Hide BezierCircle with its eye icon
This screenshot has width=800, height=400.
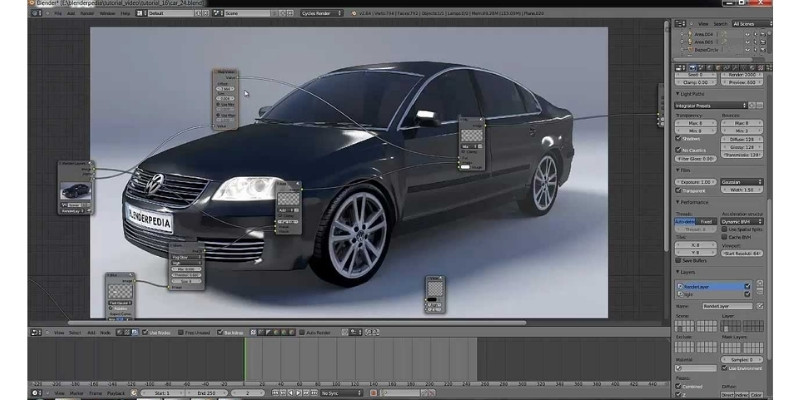coord(747,50)
